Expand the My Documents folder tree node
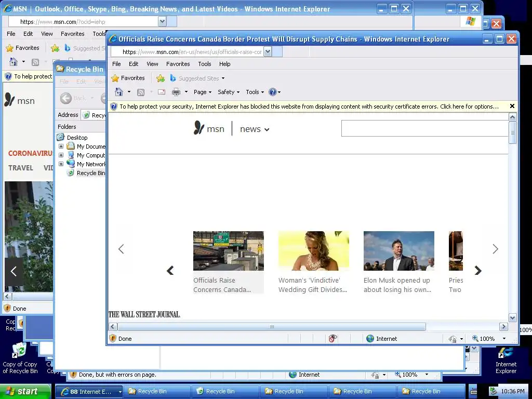This screenshot has height=399, width=532. pyautogui.click(x=61, y=146)
